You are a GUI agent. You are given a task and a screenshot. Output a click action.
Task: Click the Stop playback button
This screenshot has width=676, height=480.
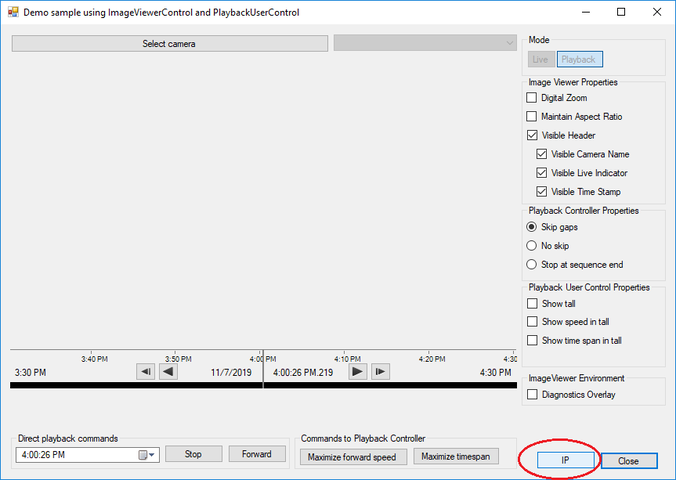[x=193, y=454]
